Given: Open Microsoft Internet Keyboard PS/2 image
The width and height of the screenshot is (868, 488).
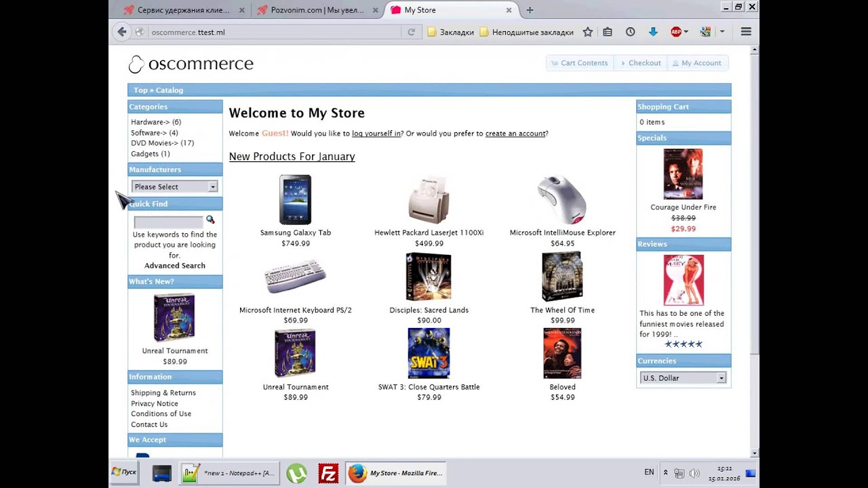Looking at the screenshot, I should [295, 277].
